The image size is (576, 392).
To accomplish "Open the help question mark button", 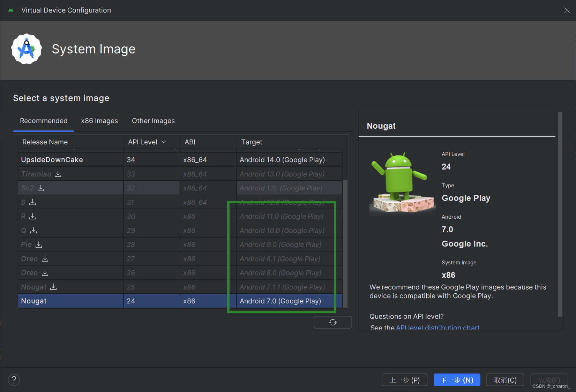I will (x=14, y=380).
